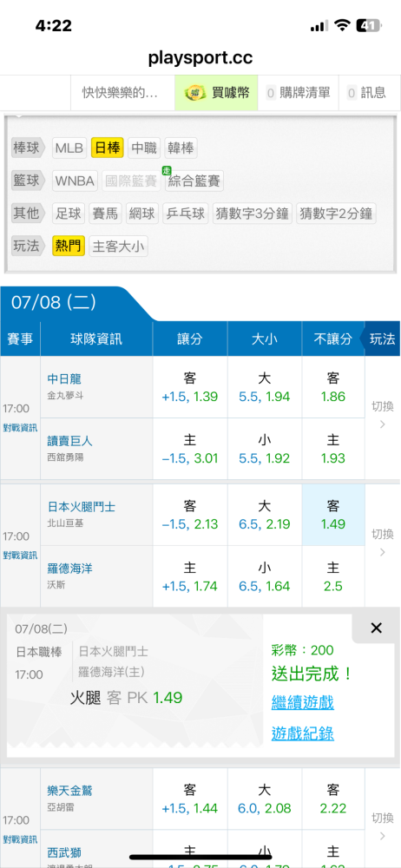Tap the cellular signal icon

(319, 26)
